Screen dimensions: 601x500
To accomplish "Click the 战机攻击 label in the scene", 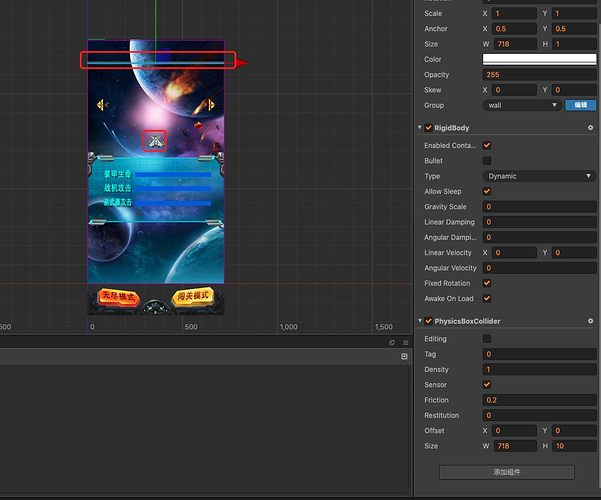I will (117, 188).
